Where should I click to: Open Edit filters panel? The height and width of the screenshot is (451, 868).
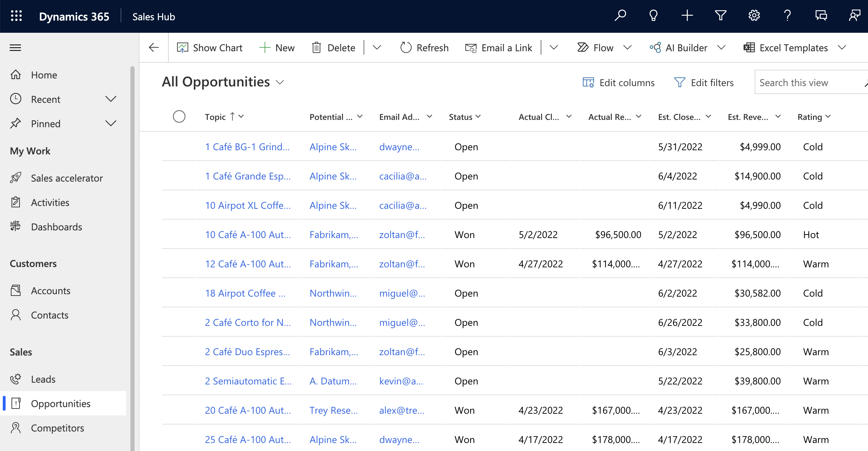click(x=704, y=83)
